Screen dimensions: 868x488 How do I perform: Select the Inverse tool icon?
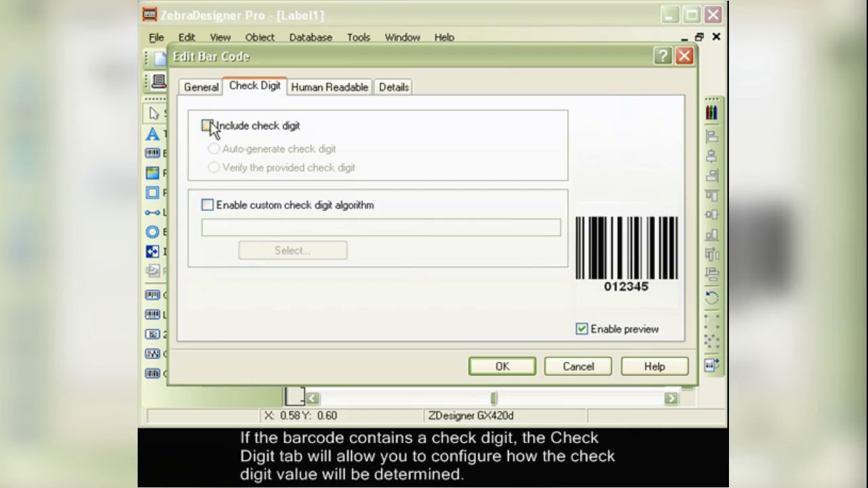tap(153, 251)
